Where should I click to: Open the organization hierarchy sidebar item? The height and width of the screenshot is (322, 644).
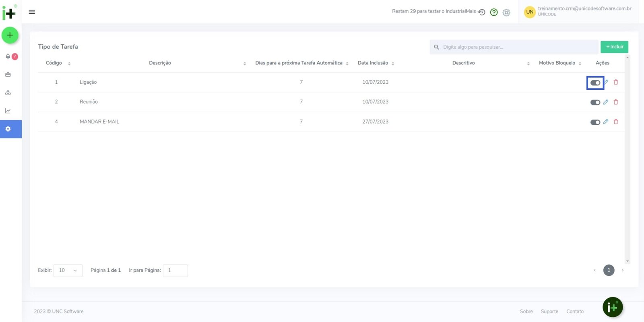8,93
